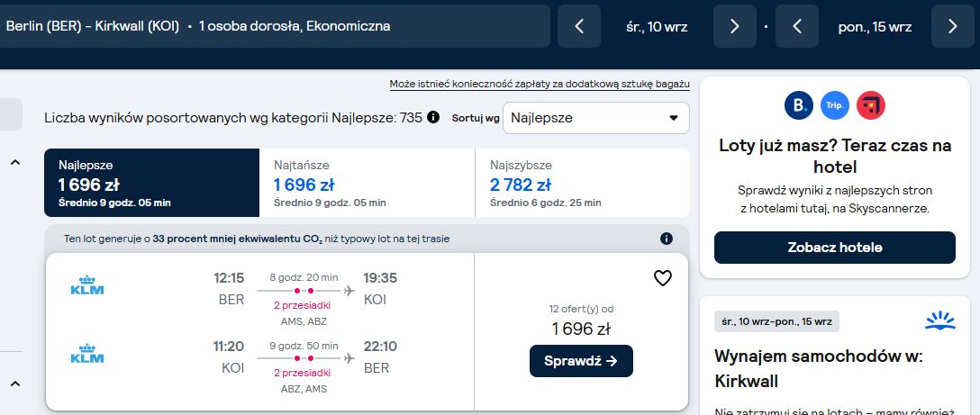The width and height of the screenshot is (980, 415).
Task: Click the Zobacz hotele button
Action: (x=835, y=248)
